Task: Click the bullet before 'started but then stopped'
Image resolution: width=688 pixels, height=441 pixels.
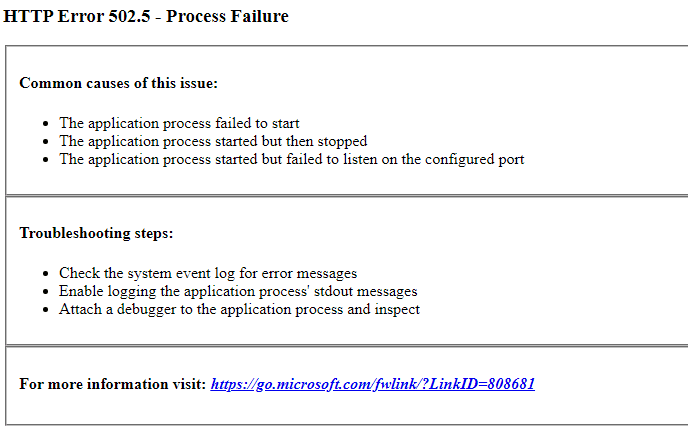Action: 46,142
